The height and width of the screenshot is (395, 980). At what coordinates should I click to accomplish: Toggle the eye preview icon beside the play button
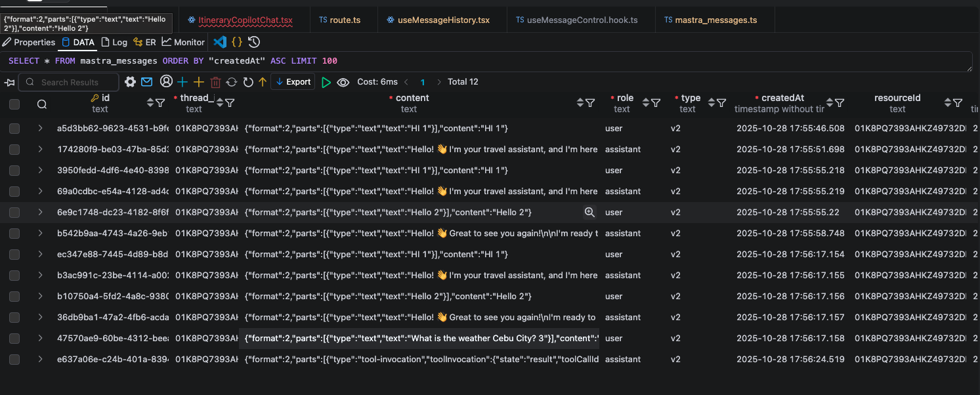(343, 82)
